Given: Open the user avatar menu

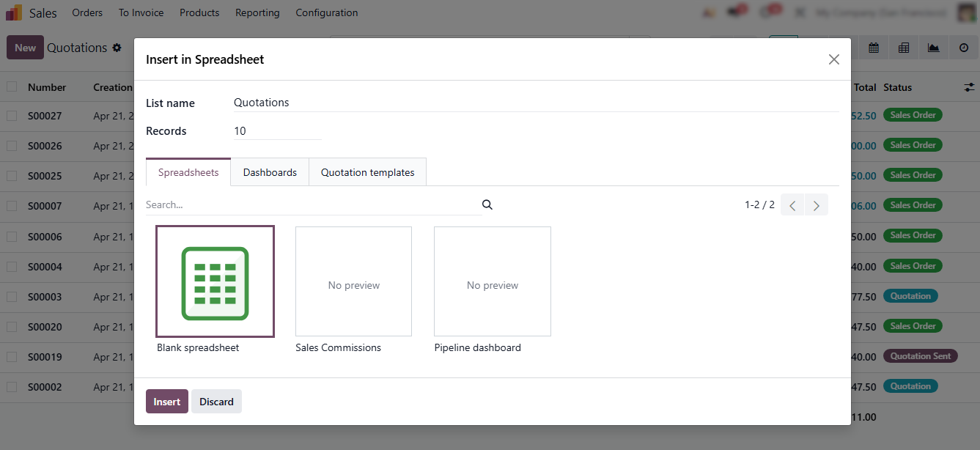Looking at the screenshot, I should (967, 12).
